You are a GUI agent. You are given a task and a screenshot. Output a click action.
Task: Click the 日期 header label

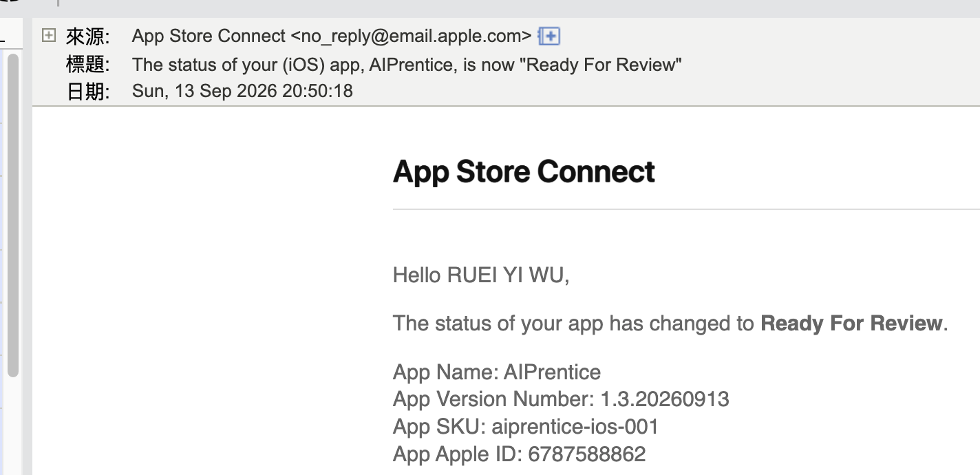(x=87, y=92)
